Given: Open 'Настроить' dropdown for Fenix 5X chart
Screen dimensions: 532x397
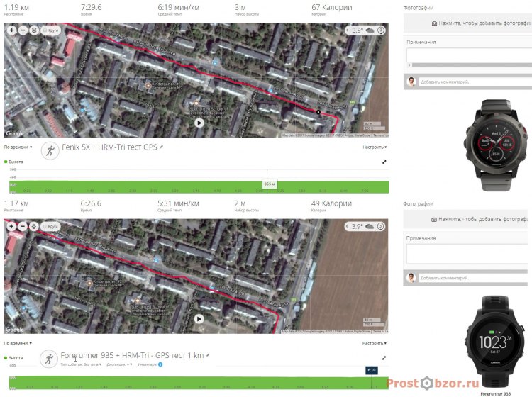Looking at the screenshot, I should point(375,147).
